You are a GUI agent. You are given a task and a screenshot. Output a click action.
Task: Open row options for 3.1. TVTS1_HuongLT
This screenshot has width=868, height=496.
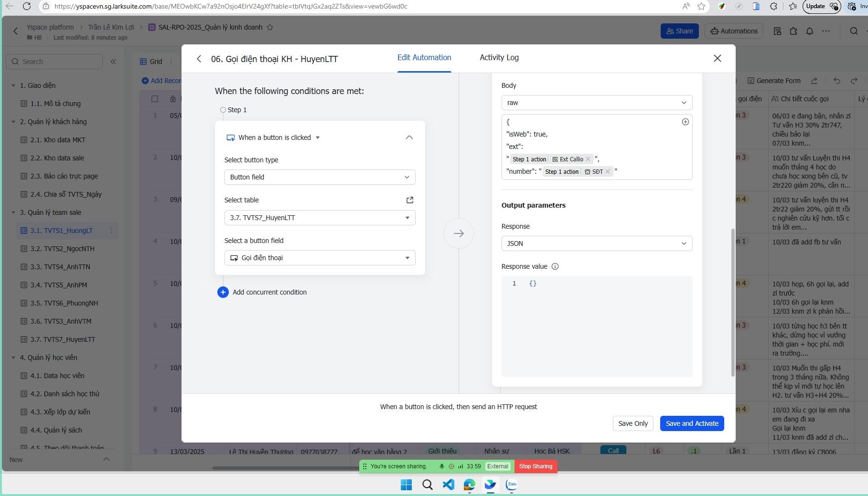click(x=111, y=231)
